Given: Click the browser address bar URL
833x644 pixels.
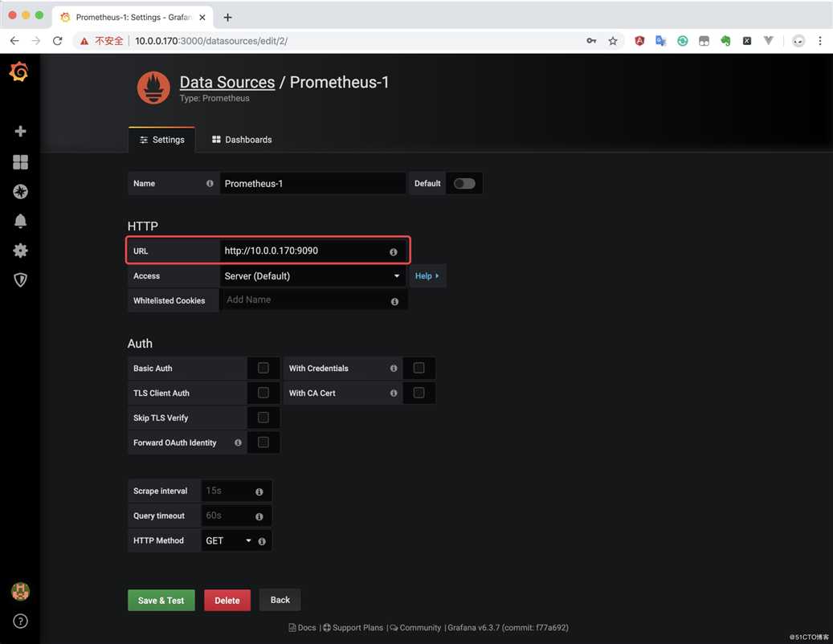Looking at the screenshot, I should point(211,41).
